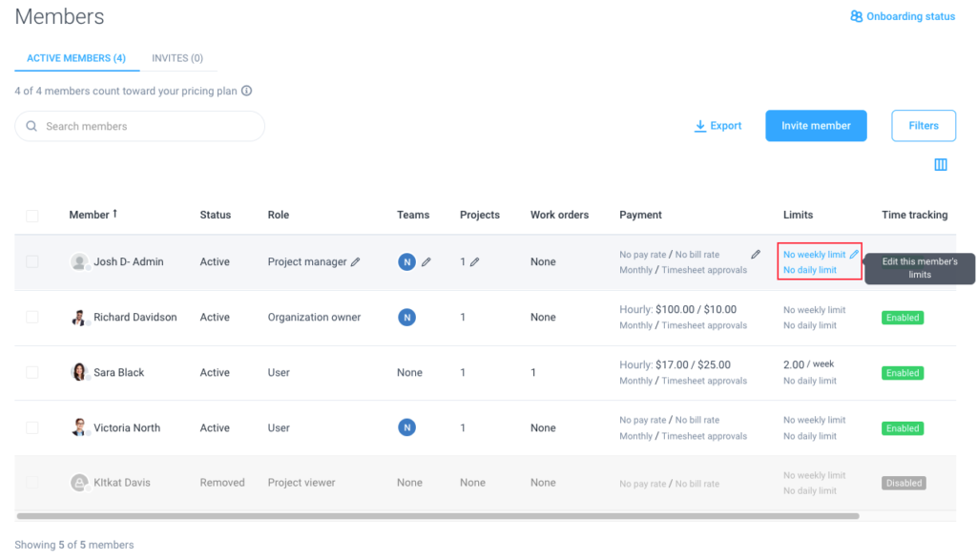977x560 pixels.
Task: Check the select-all members checkbox in header
Action: tap(33, 216)
